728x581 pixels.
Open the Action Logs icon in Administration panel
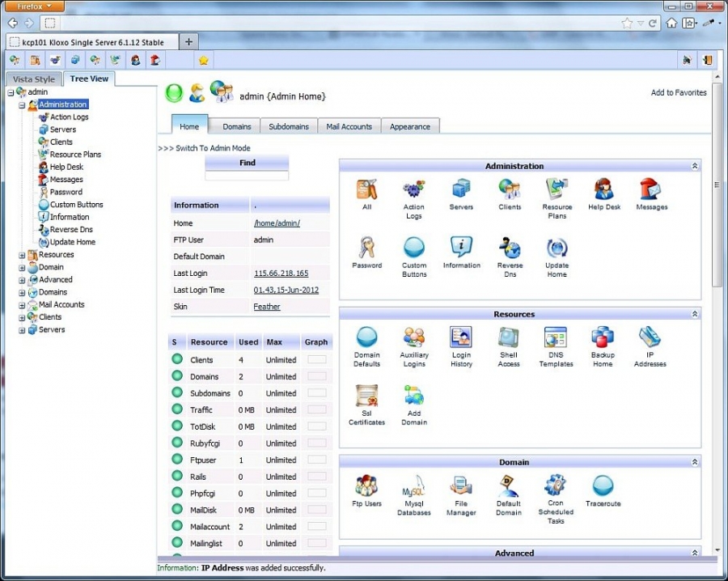[413, 189]
